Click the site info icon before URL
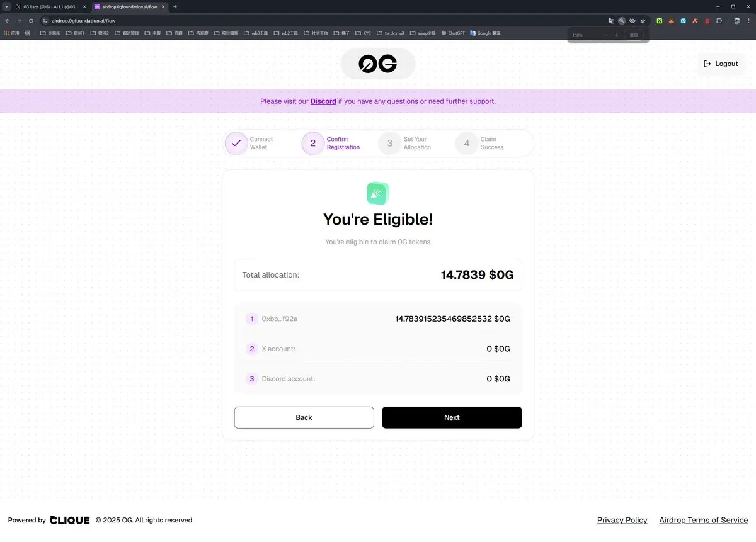756x542 pixels. coord(45,21)
